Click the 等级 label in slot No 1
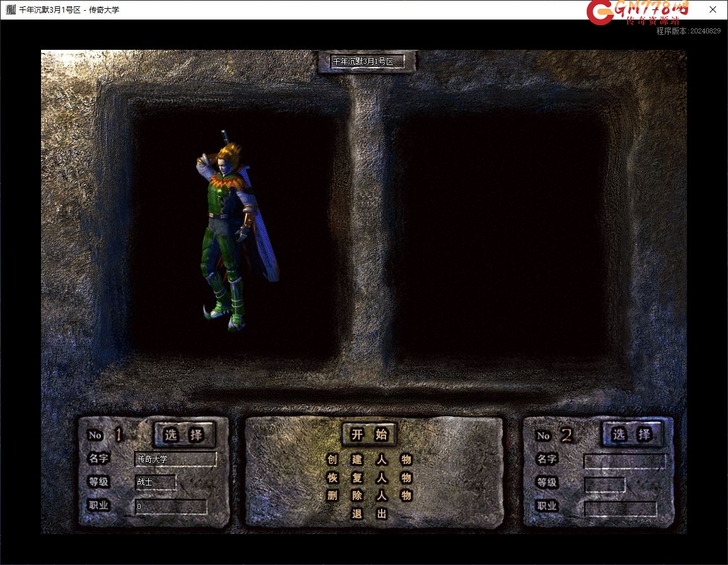 pos(99,481)
